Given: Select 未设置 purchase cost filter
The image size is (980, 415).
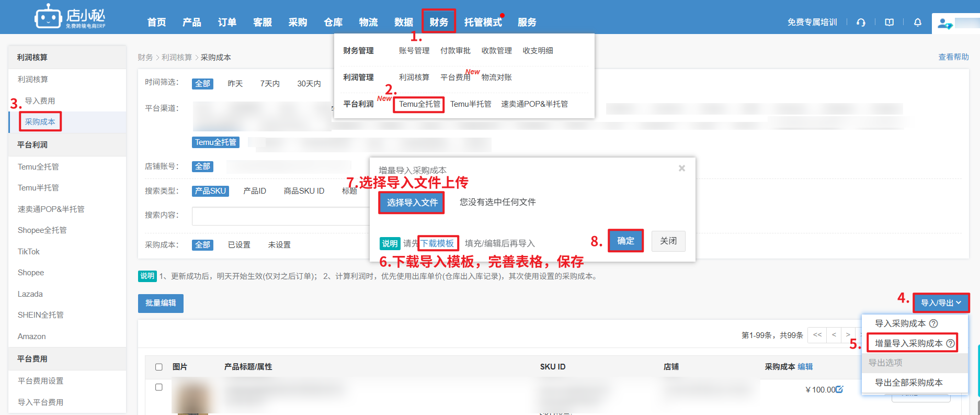Looking at the screenshot, I should 279,245.
